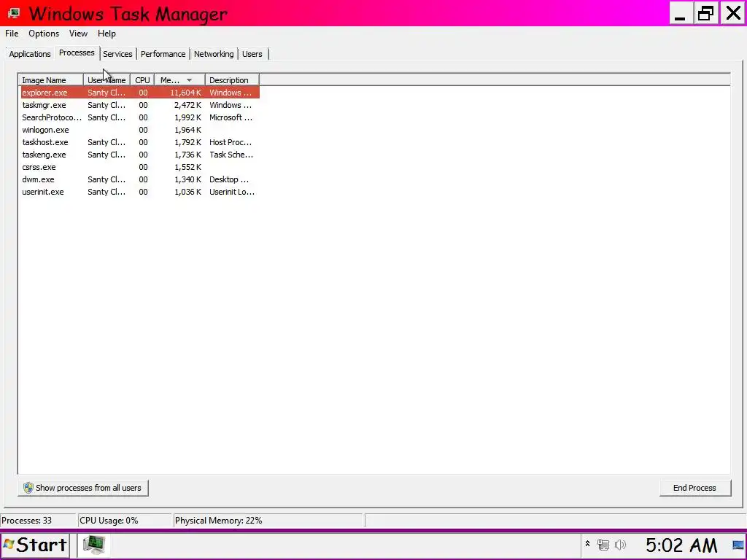Open the network tray icon
Viewport: 747px width, 560px height.
(x=603, y=545)
